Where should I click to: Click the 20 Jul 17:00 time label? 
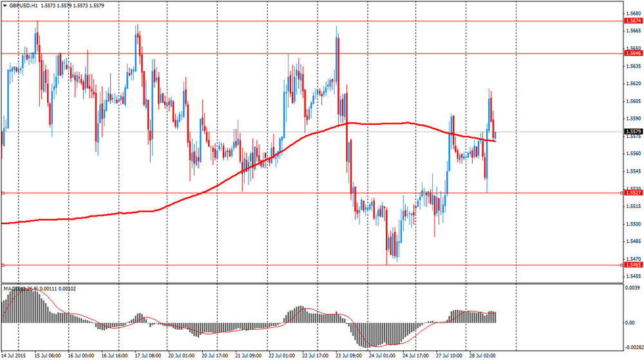coord(215,355)
